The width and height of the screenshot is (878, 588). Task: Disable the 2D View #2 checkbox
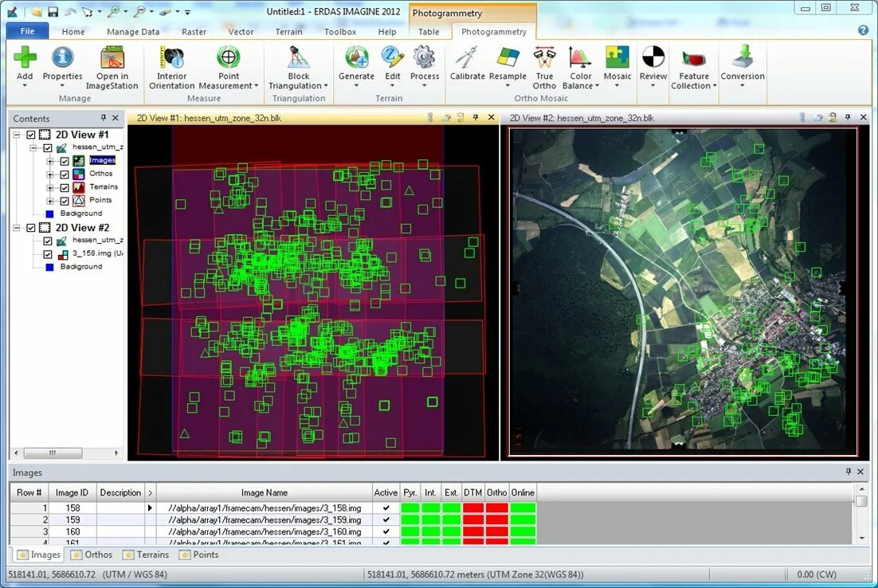point(31,228)
